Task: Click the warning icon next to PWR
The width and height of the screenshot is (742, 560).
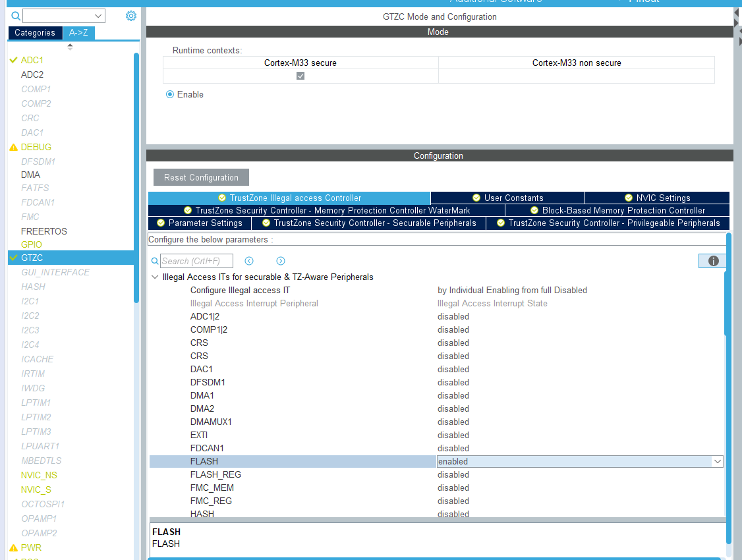Action: coord(13,547)
